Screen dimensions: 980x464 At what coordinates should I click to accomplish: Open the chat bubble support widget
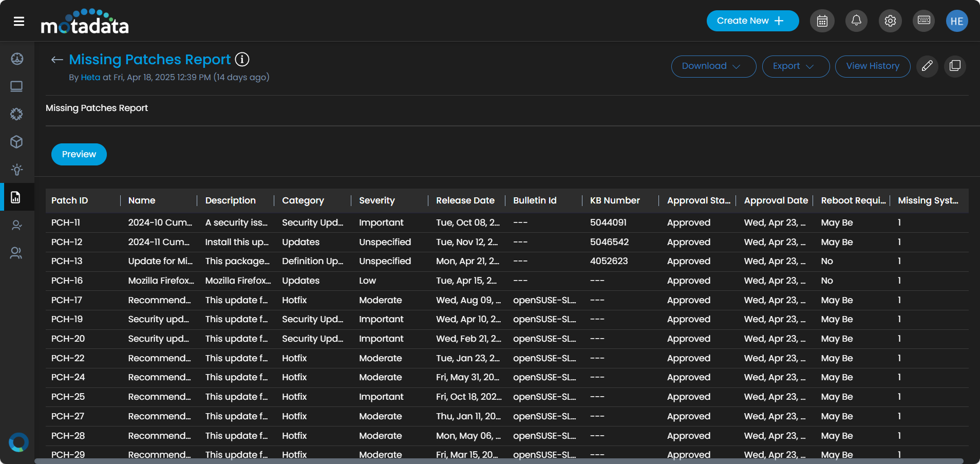pos(18,442)
